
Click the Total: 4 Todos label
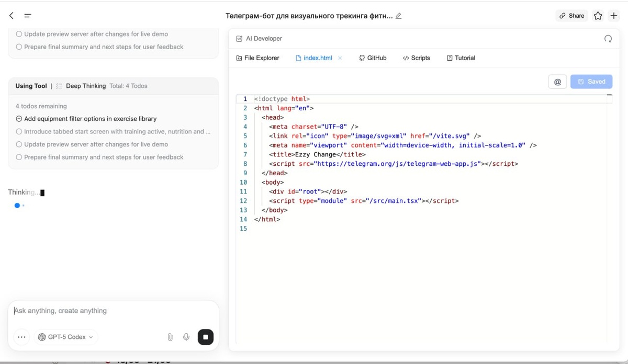point(128,86)
